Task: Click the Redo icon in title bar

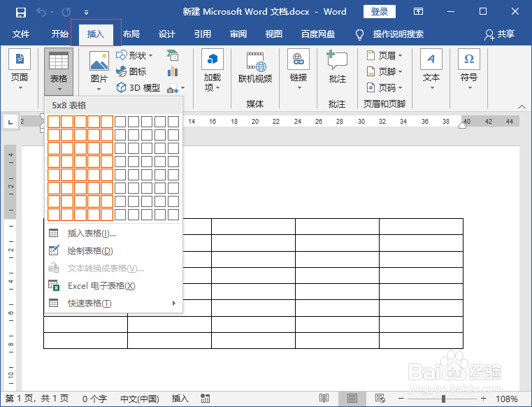Action: (66, 13)
